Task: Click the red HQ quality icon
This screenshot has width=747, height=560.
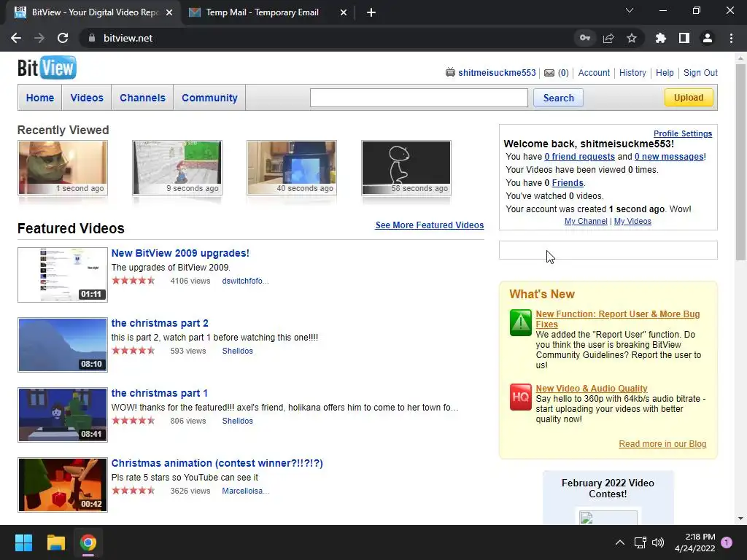Action: 520,397
